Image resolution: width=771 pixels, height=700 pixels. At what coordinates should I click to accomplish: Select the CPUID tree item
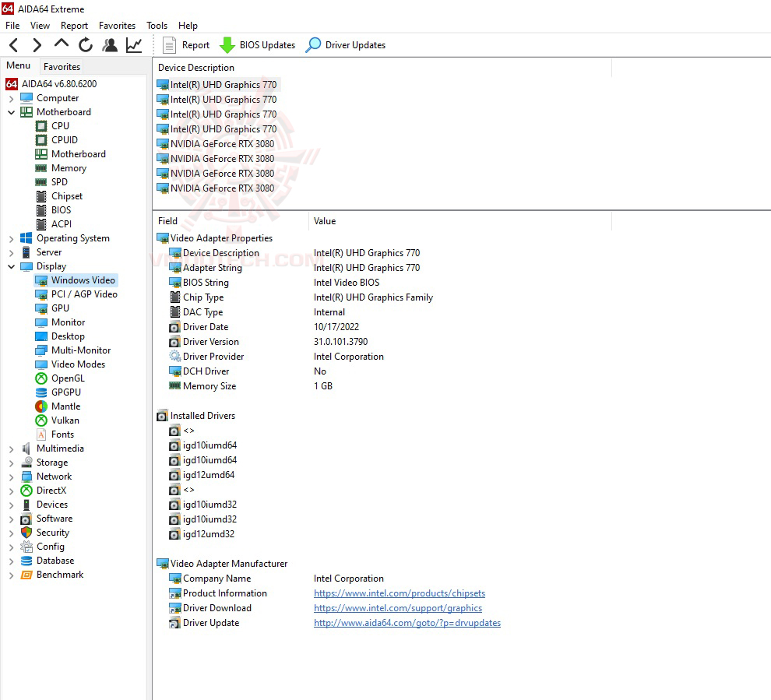tap(65, 140)
